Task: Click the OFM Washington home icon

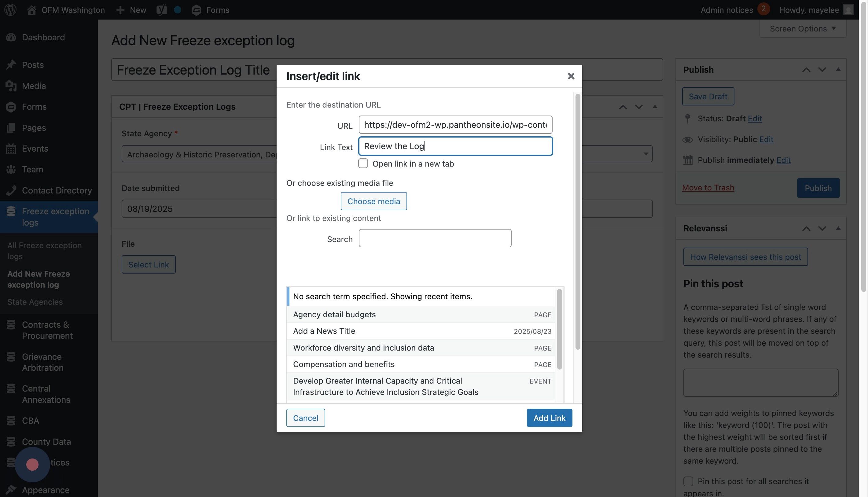Action: coord(31,9)
